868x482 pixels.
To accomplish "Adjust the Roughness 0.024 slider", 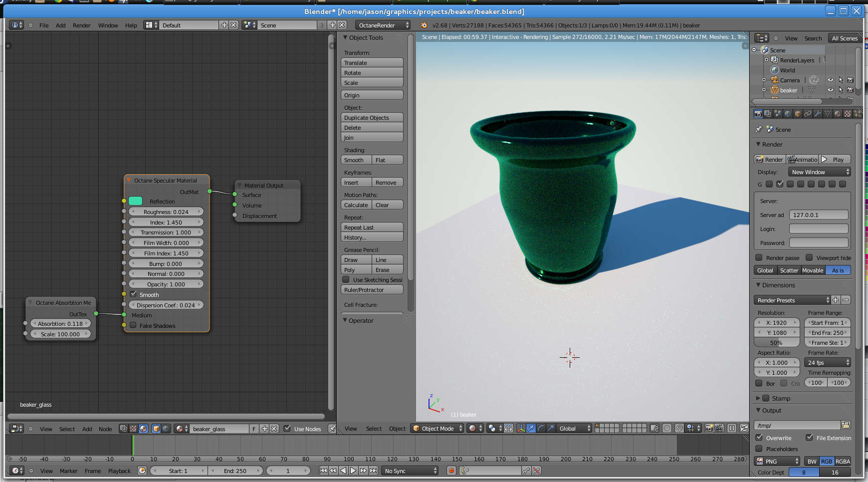I will pyautogui.click(x=166, y=212).
